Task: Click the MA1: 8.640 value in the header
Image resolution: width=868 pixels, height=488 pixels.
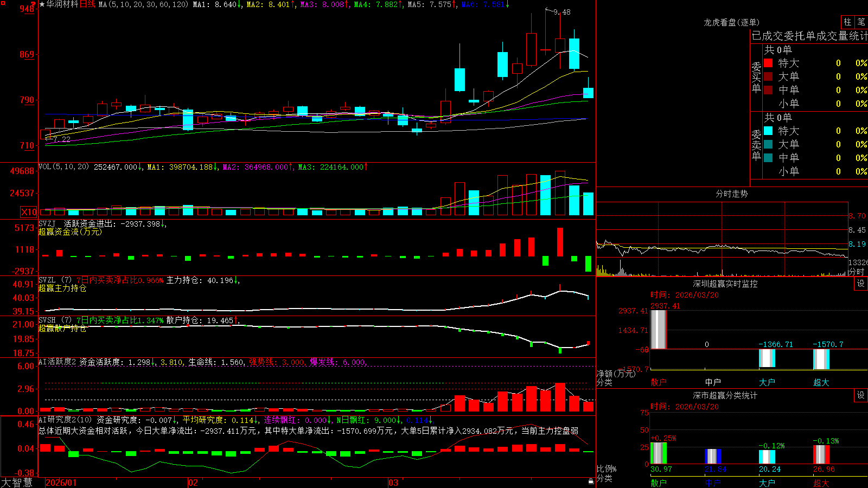Action: (215, 4)
